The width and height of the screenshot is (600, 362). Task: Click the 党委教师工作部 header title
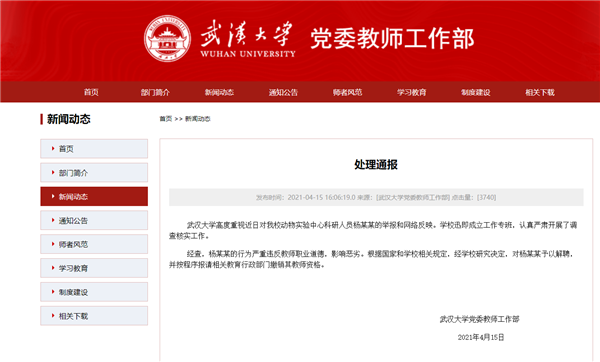(392, 39)
